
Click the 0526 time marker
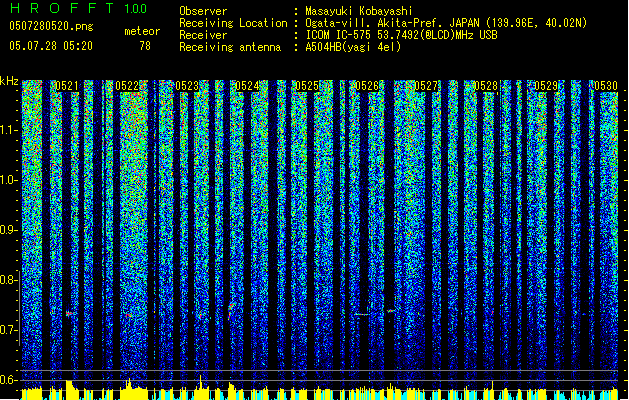(367, 86)
